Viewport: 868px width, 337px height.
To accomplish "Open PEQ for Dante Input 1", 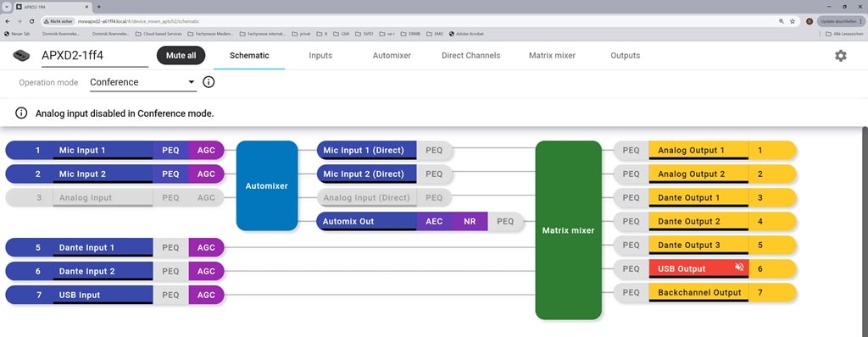I will click(x=170, y=247).
